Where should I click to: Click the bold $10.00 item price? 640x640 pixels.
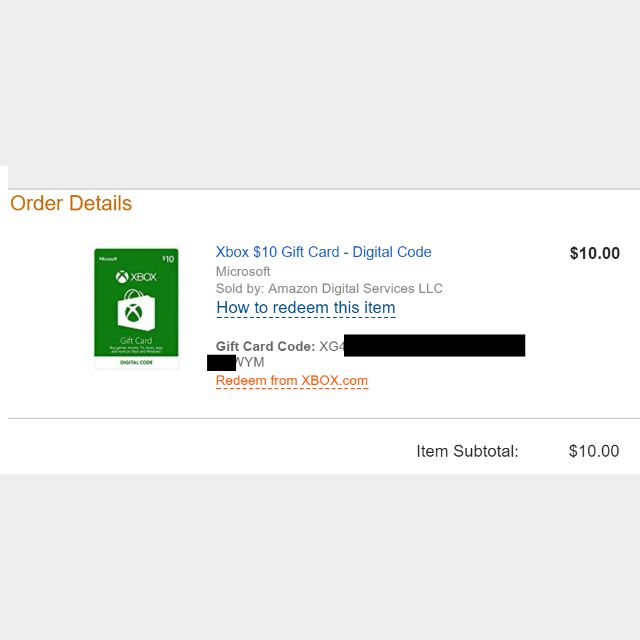595,253
